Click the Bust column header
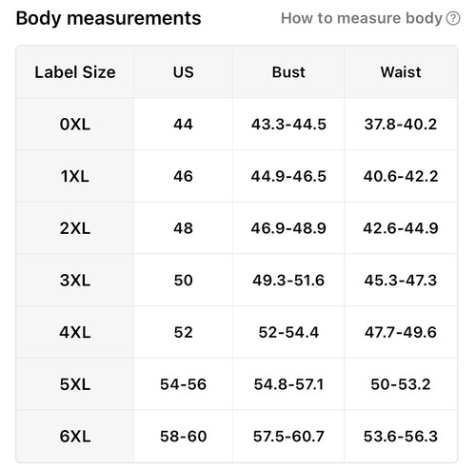This screenshot has width=476, height=469. point(288,72)
